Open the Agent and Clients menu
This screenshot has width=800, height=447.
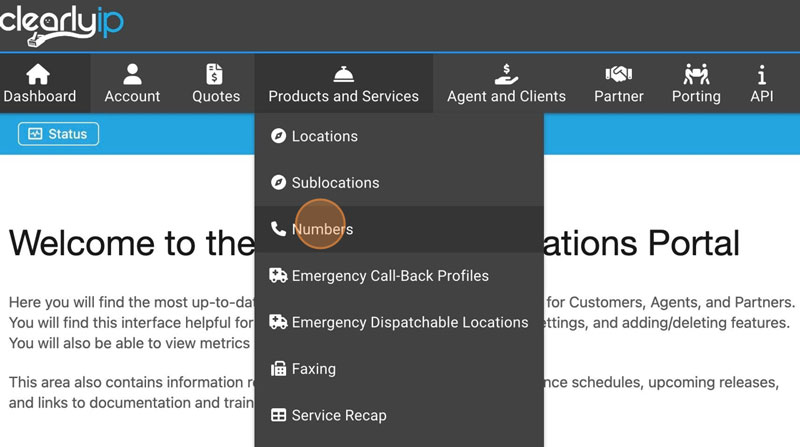click(506, 96)
